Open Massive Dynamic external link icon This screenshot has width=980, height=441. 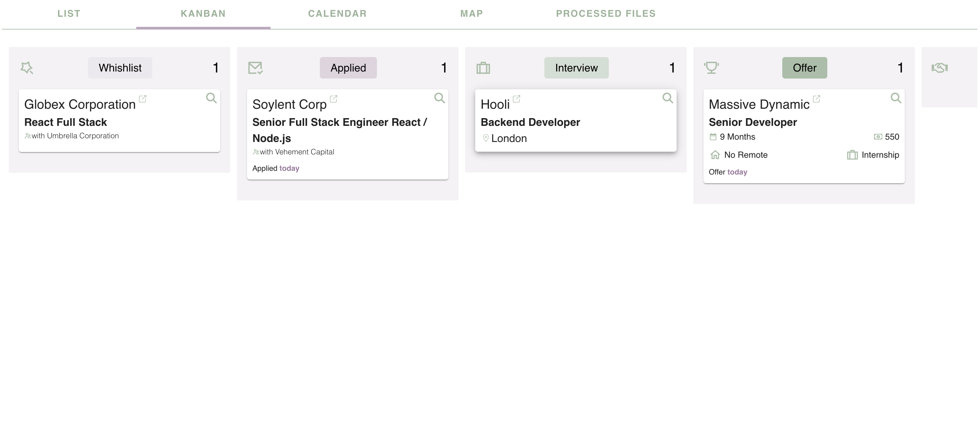point(817,99)
